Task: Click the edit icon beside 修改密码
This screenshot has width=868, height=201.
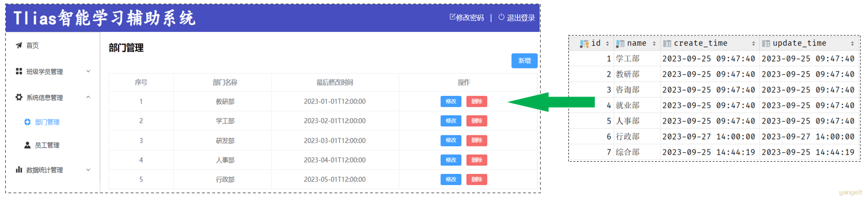Action: click(452, 17)
